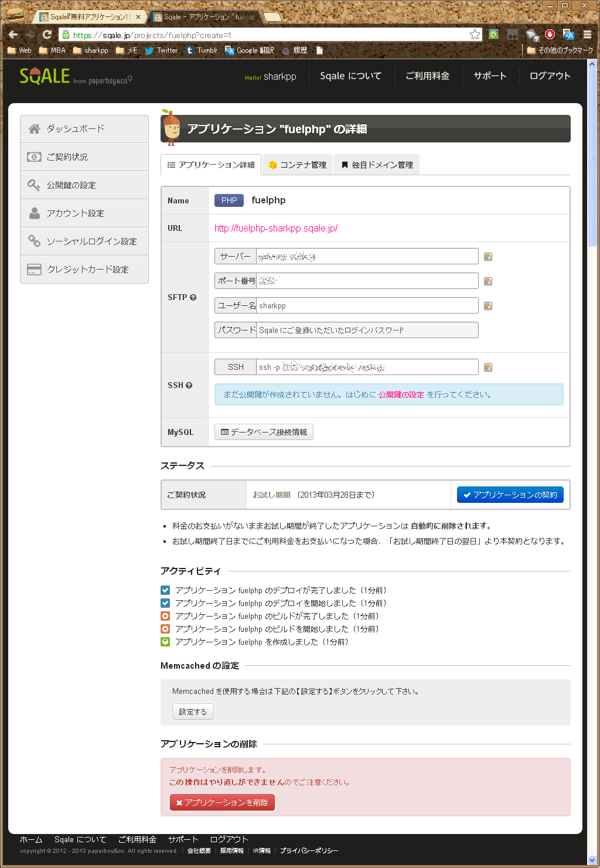Copy the SFTP server address
Viewport: 600px width, 868px height.
pyautogui.click(x=488, y=257)
